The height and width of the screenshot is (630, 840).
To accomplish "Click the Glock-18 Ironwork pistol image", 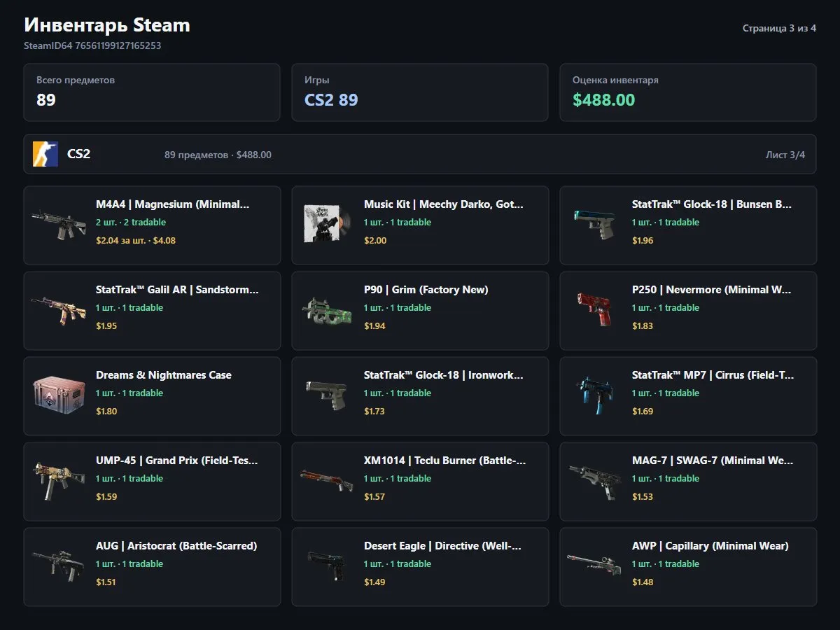I will point(326,395).
